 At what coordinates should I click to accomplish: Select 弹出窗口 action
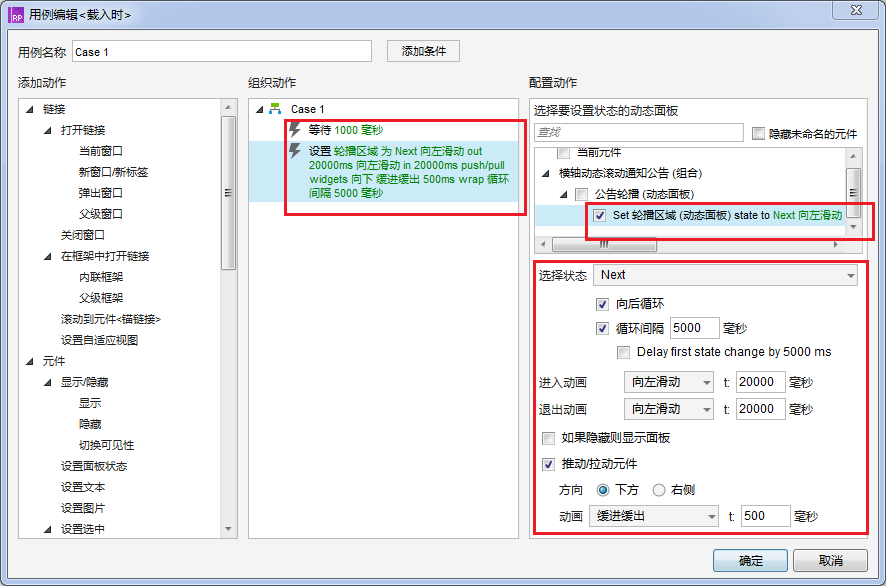coord(101,193)
